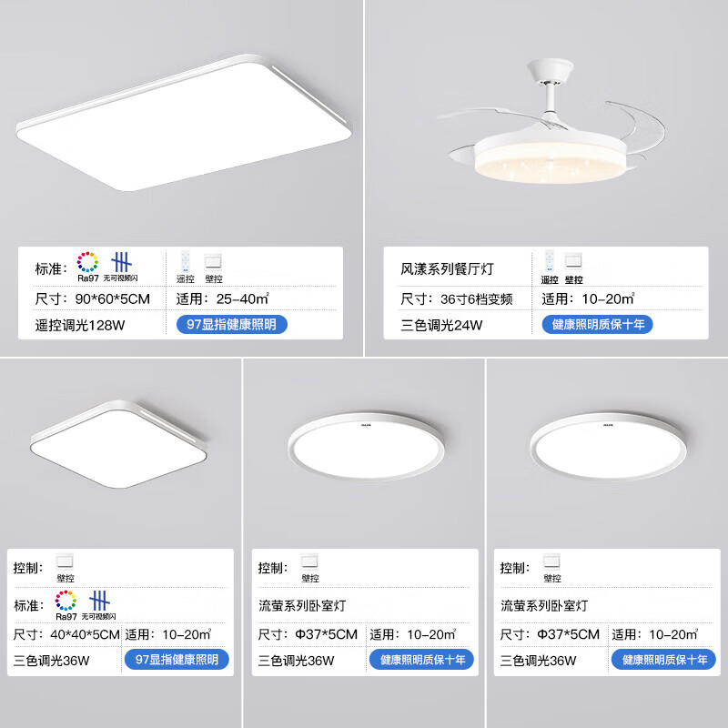Click the blue no-flicker icon in 90*60 panel
This screenshot has height=728, width=728.
point(121,262)
